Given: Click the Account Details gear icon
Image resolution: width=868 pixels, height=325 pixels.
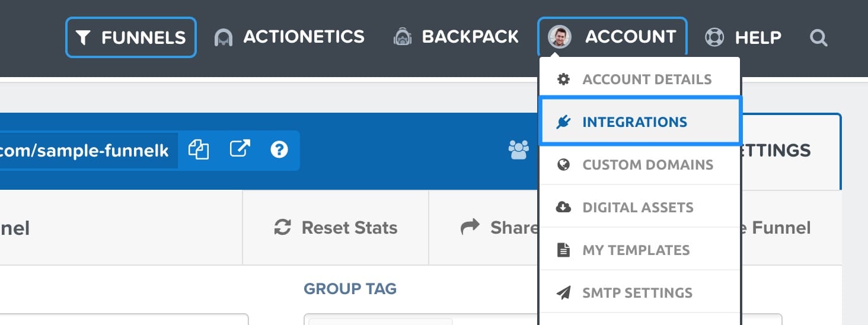Looking at the screenshot, I should point(563,79).
